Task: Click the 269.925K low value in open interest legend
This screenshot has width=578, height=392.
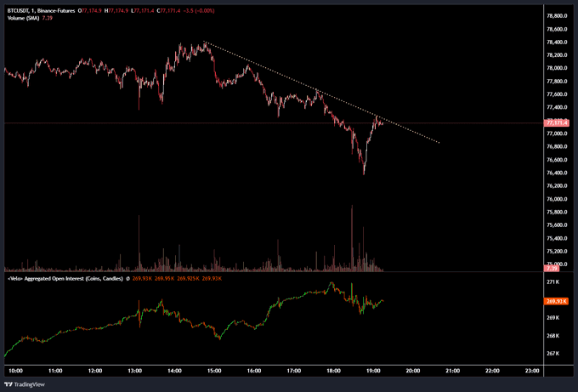Action: (188, 278)
